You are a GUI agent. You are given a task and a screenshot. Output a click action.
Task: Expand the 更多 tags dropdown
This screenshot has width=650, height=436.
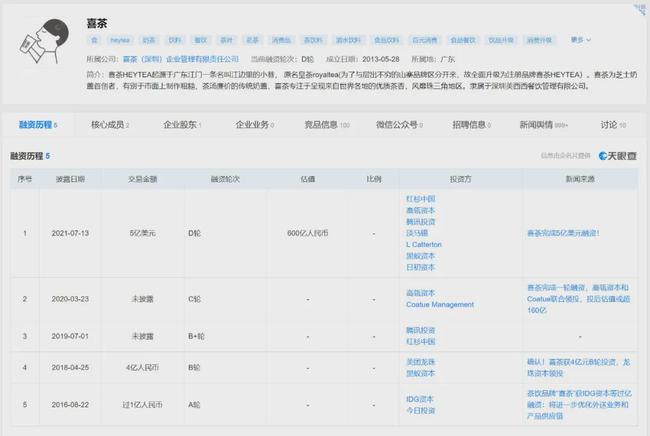pyautogui.click(x=581, y=40)
